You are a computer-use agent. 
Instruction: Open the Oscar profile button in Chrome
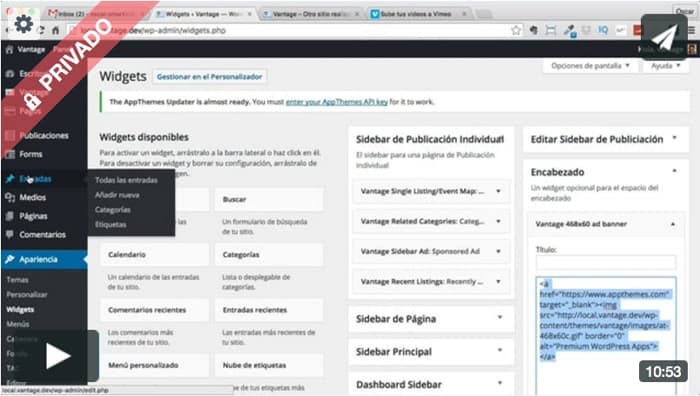click(x=684, y=11)
